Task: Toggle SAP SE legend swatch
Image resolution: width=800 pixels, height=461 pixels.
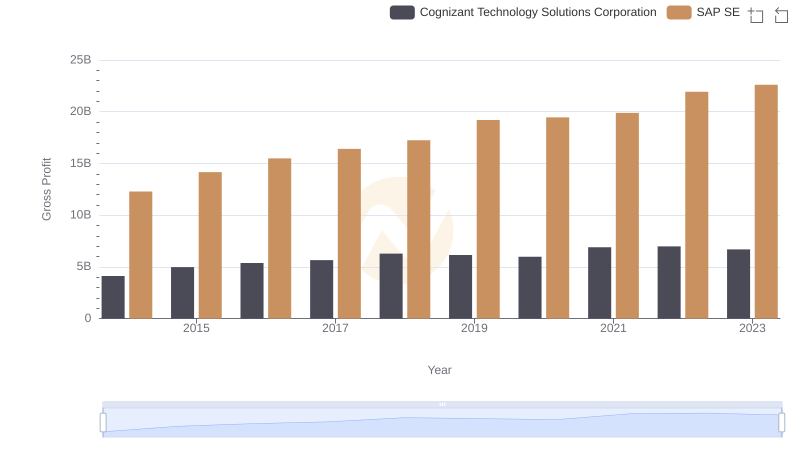Action: point(679,12)
